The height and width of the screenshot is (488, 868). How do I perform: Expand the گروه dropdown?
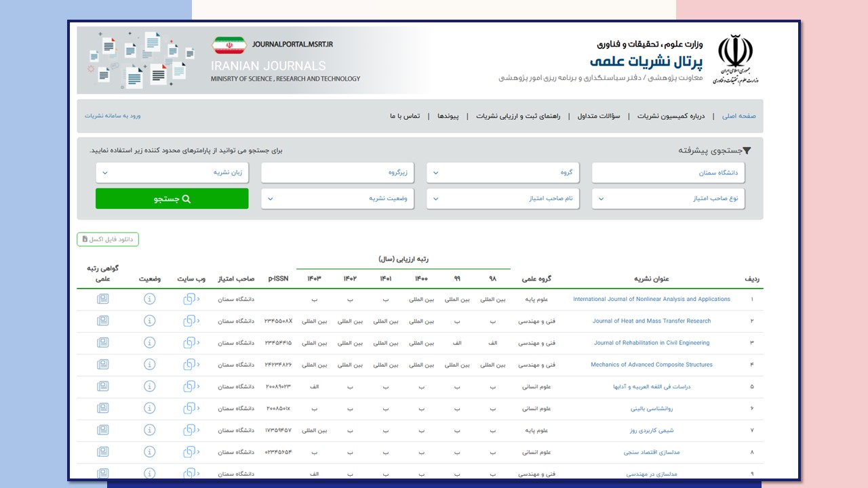503,173
